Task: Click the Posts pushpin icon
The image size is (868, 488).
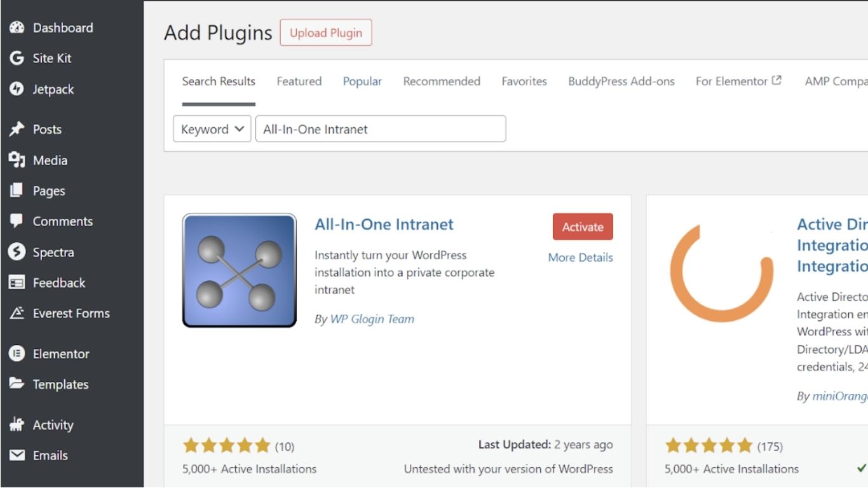Action: tap(17, 130)
